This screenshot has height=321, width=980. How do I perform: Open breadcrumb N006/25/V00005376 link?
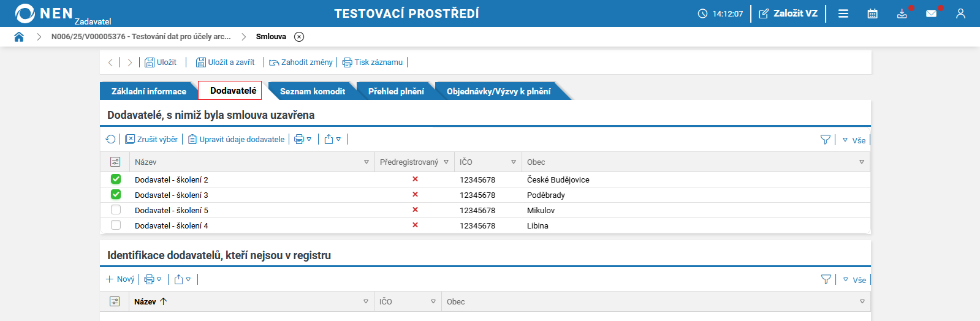point(141,37)
